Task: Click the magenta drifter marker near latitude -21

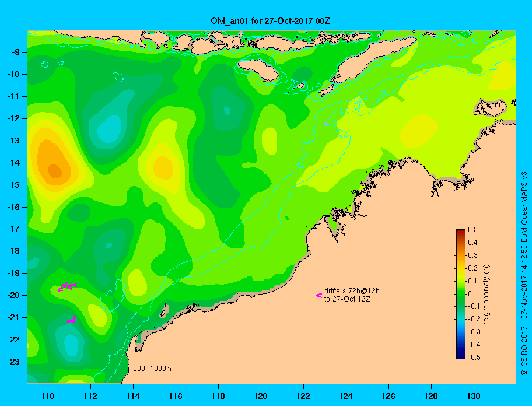Action: [x=72, y=320]
